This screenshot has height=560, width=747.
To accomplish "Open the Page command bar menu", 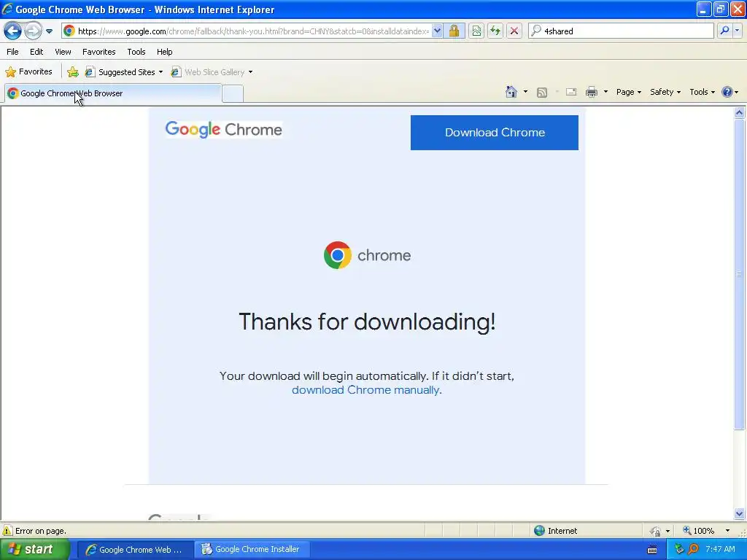I will coord(628,92).
